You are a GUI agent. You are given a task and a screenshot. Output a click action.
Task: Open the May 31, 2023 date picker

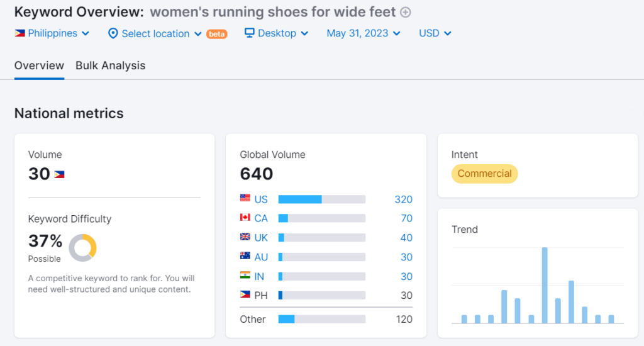click(364, 33)
